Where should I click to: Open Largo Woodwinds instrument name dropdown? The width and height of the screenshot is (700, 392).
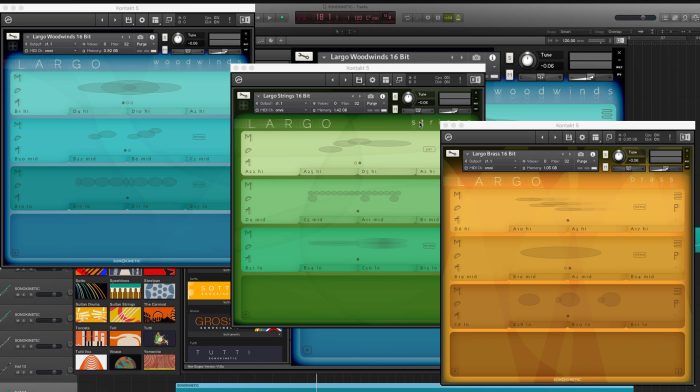(61, 37)
